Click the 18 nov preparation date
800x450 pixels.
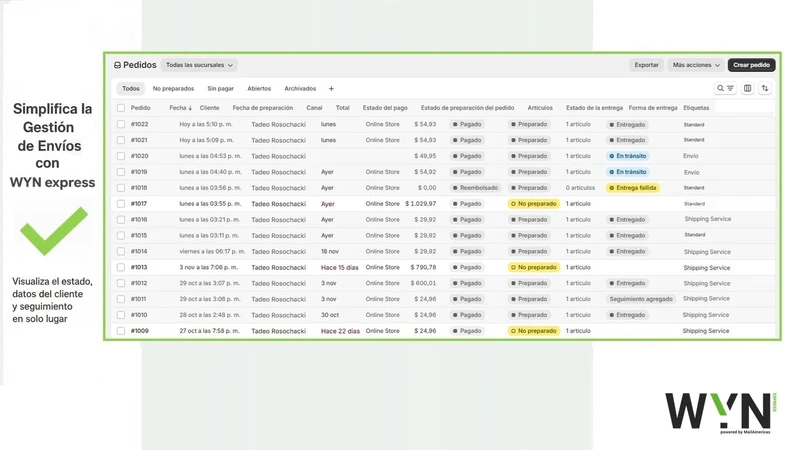(x=330, y=251)
